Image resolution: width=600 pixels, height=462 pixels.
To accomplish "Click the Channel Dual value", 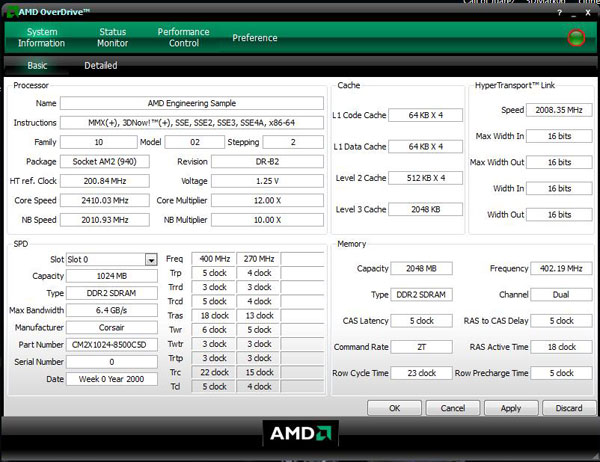I will pyautogui.click(x=561, y=295).
